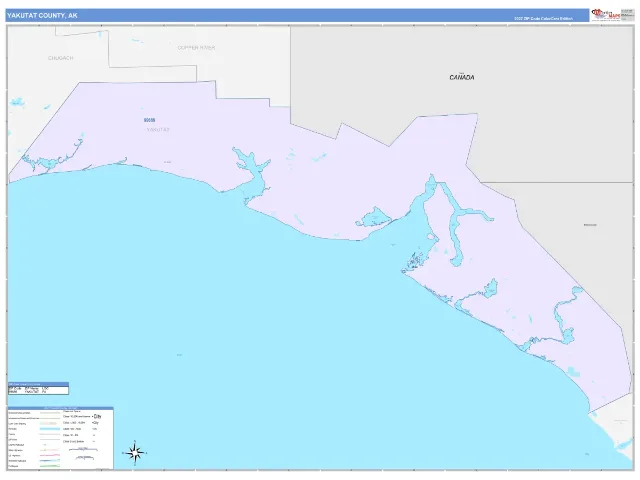640x480 pixels.
Task: Click the pink highway line swatch in legend
Action: click(x=50, y=455)
